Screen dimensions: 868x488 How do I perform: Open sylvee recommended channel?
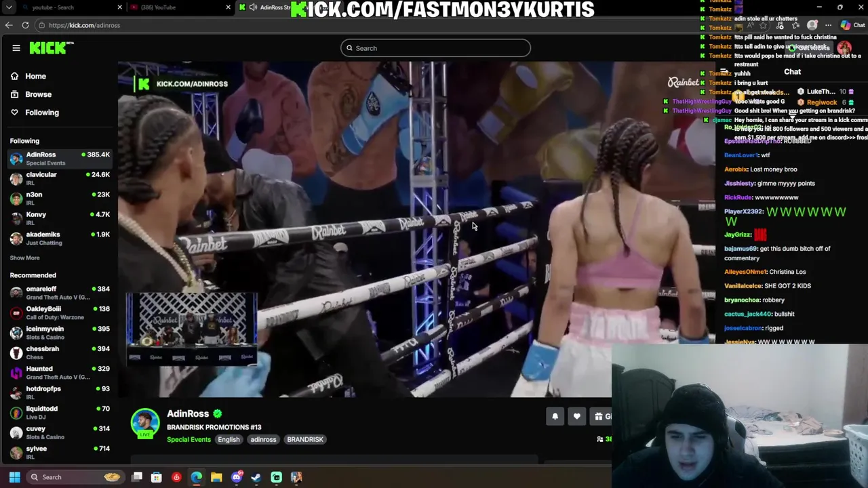click(60, 452)
